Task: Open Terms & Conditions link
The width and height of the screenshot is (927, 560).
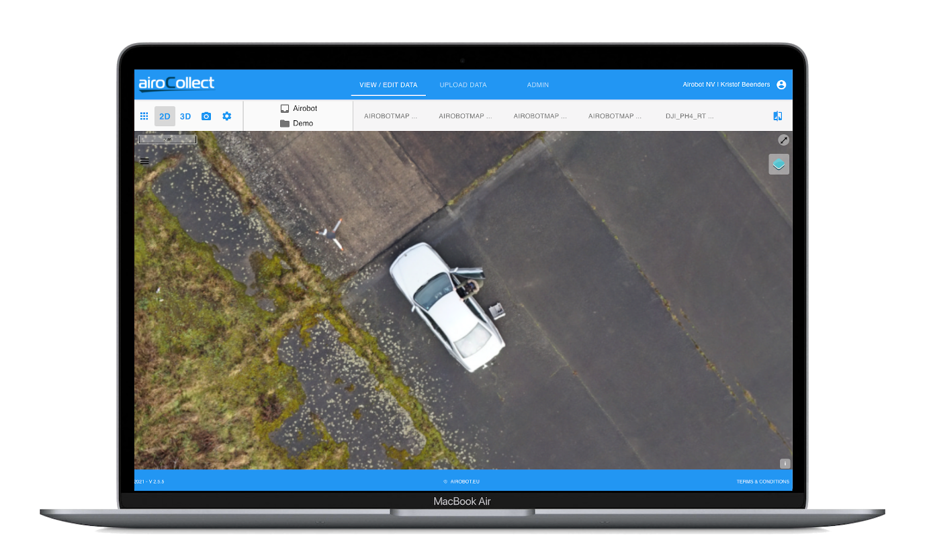Action: click(762, 481)
